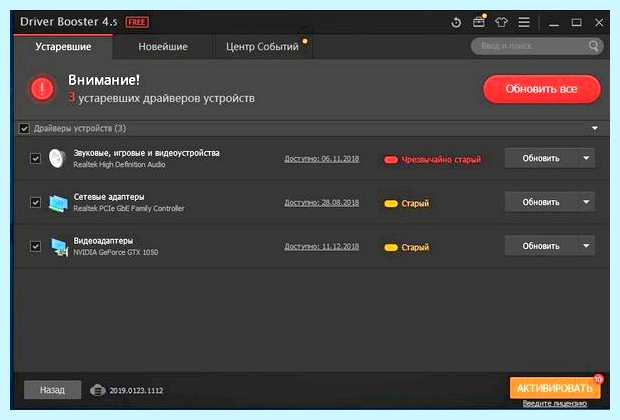Screen dimensions: 620x420
Task: Click the video adapters device icon
Action: [59, 247]
